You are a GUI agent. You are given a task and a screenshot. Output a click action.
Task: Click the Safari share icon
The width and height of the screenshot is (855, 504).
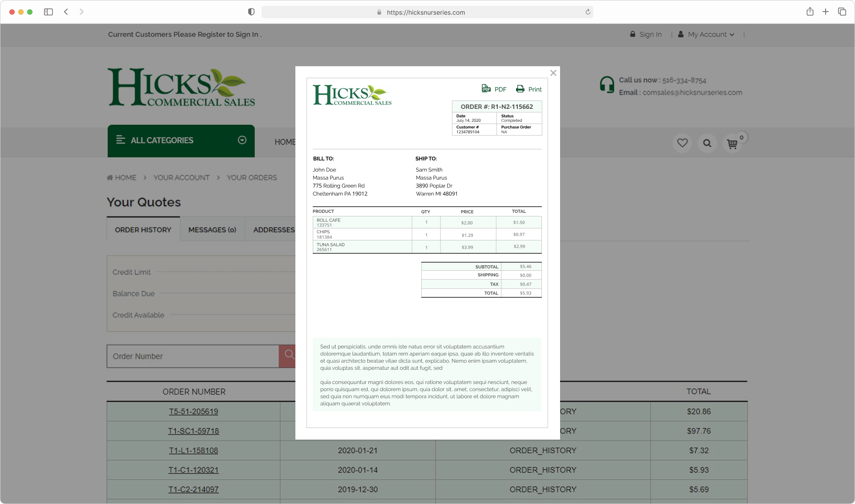[810, 12]
